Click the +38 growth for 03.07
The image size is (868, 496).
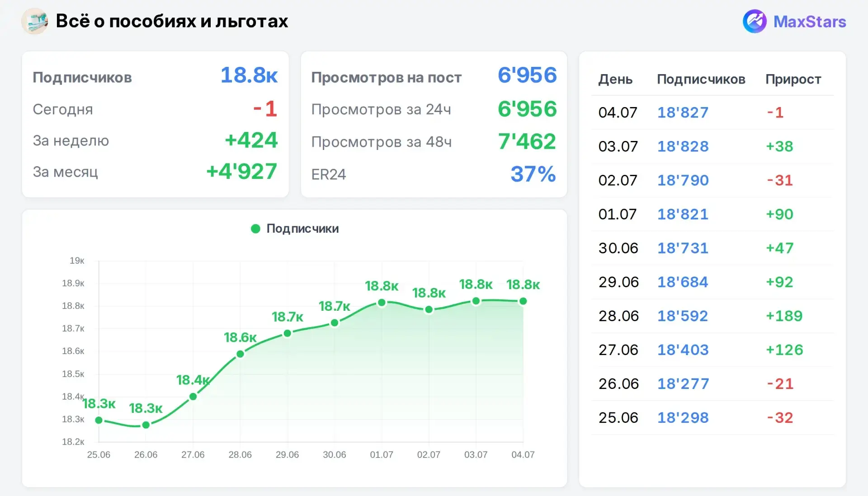(x=779, y=146)
